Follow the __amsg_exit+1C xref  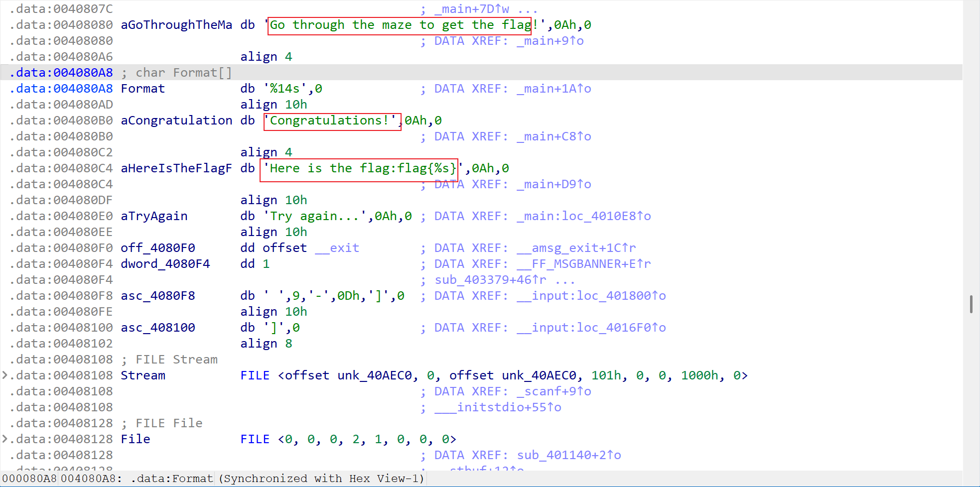pos(576,248)
